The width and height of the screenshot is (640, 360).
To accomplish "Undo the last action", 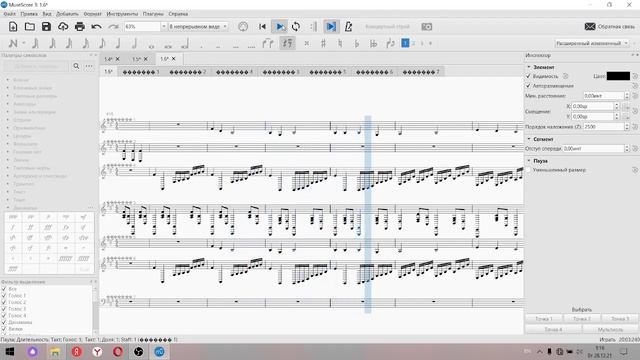I will (x=96, y=27).
